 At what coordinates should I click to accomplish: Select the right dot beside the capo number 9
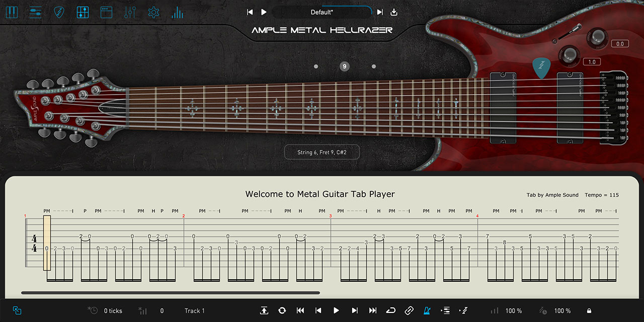(x=374, y=66)
